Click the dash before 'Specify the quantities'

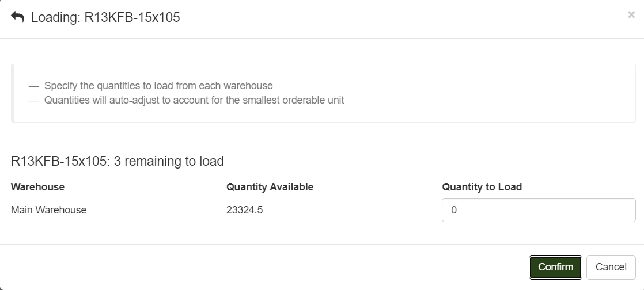pyautogui.click(x=33, y=86)
